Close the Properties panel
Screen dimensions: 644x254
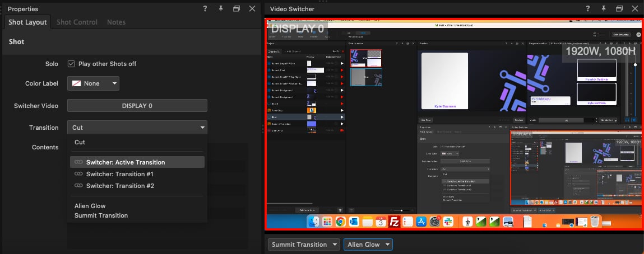pyautogui.click(x=252, y=8)
